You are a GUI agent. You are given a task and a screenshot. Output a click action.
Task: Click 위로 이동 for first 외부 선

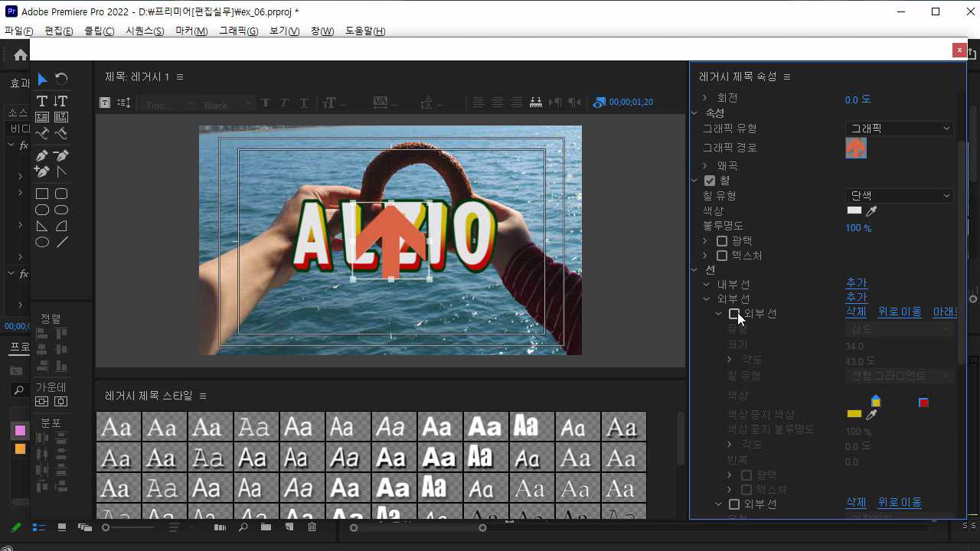click(900, 312)
